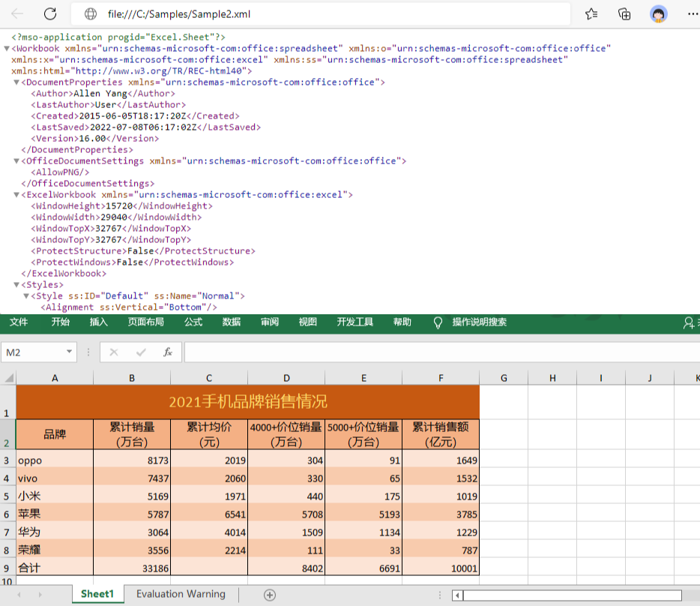
Task: Click horizontal scrollbar left arrow
Action: point(457,595)
